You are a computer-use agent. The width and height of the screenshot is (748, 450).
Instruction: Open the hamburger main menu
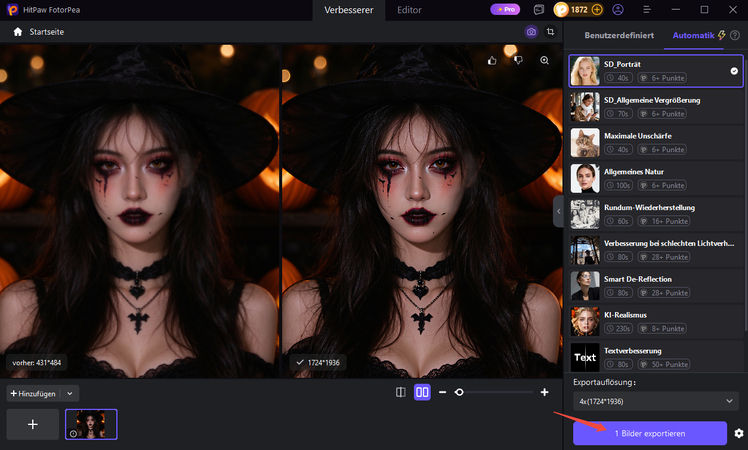pos(647,10)
